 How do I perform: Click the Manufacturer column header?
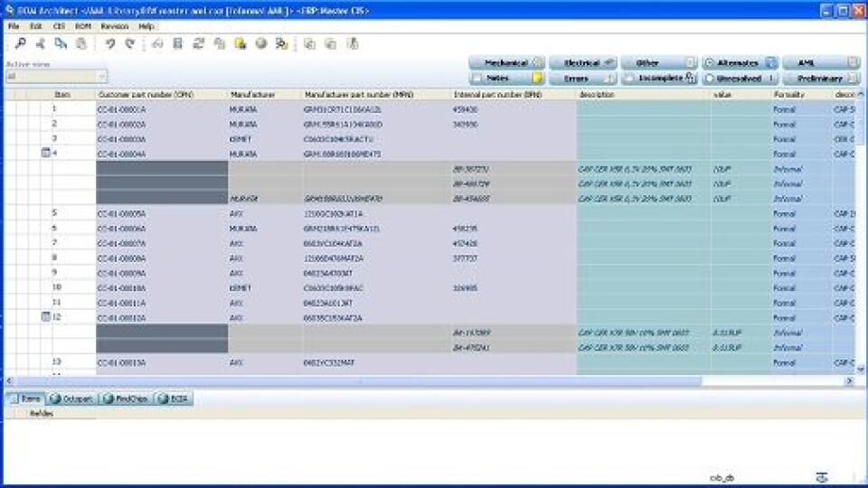[x=265, y=95]
